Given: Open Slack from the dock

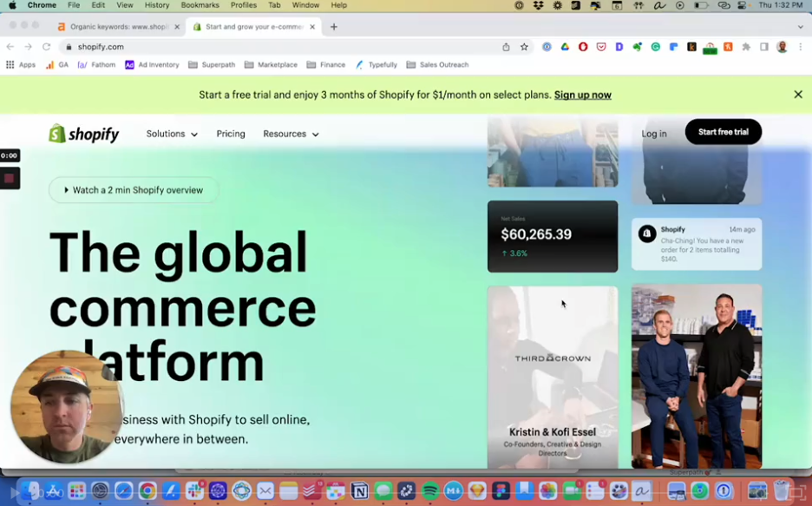Looking at the screenshot, I should click(x=194, y=492).
